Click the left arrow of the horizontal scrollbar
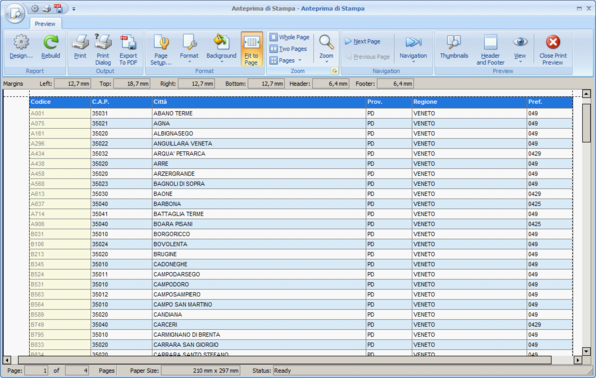Screen dimensions: 596x378 pyautogui.click(x=7, y=360)
